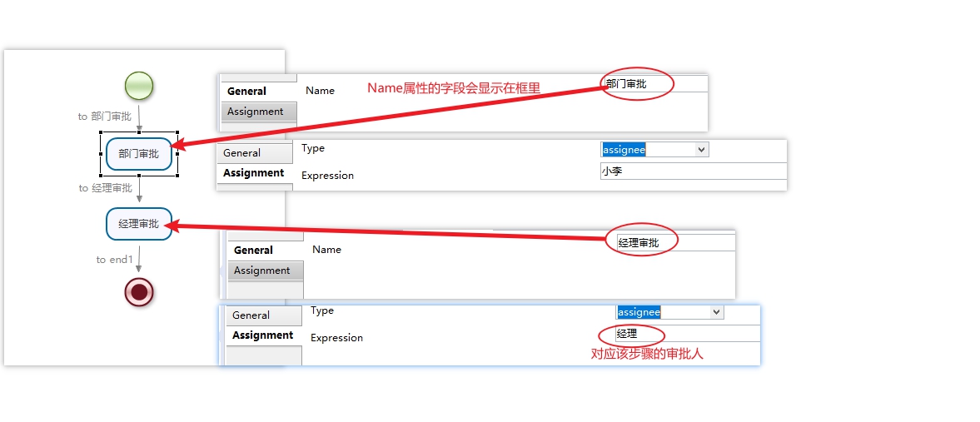Open General tab beside the 部门审批 Name field

[258, 92]
